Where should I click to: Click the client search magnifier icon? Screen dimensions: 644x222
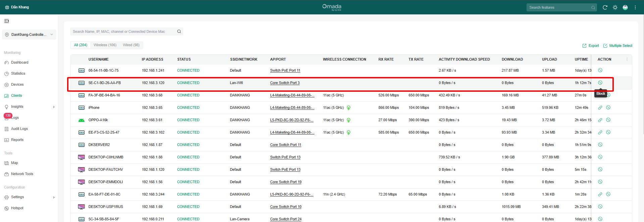179,31
